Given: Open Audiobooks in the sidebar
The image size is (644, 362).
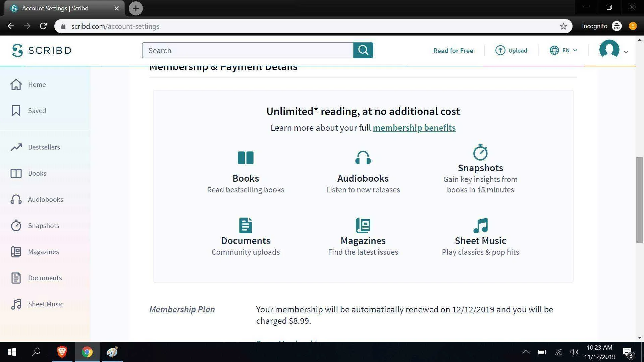Looking at the screenshot, I should pyautogui.click(x=46, y=199).
